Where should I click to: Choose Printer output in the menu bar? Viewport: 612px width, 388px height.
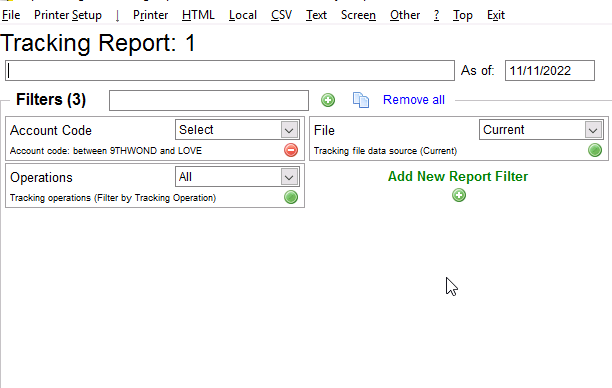tap(150, 15)
